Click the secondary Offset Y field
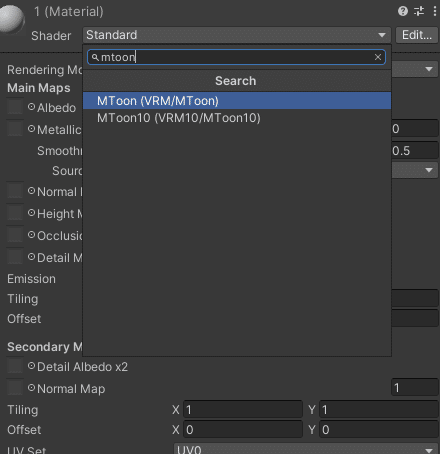Screen dimensions: 440x454 379,430
